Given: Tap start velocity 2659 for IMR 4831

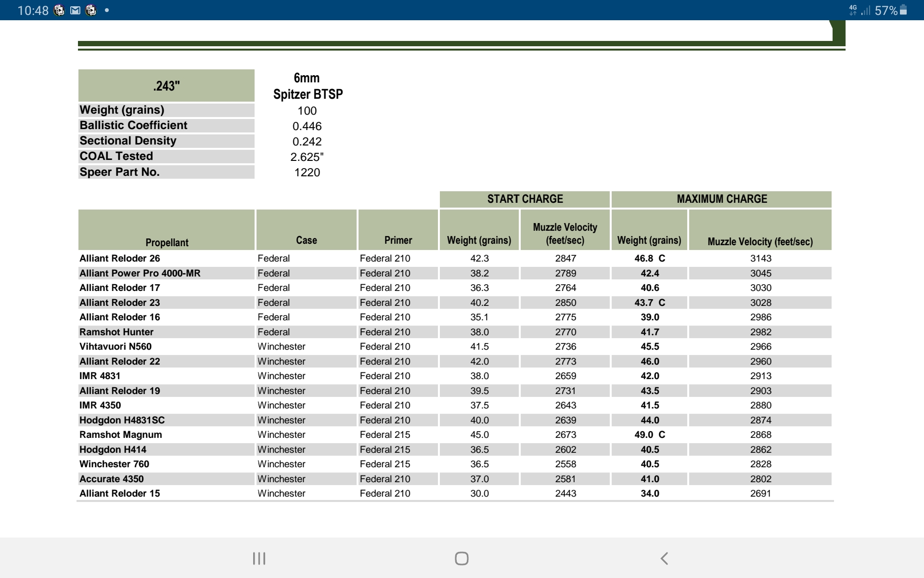Looking at the screenshot, I should tap(565, 376).
